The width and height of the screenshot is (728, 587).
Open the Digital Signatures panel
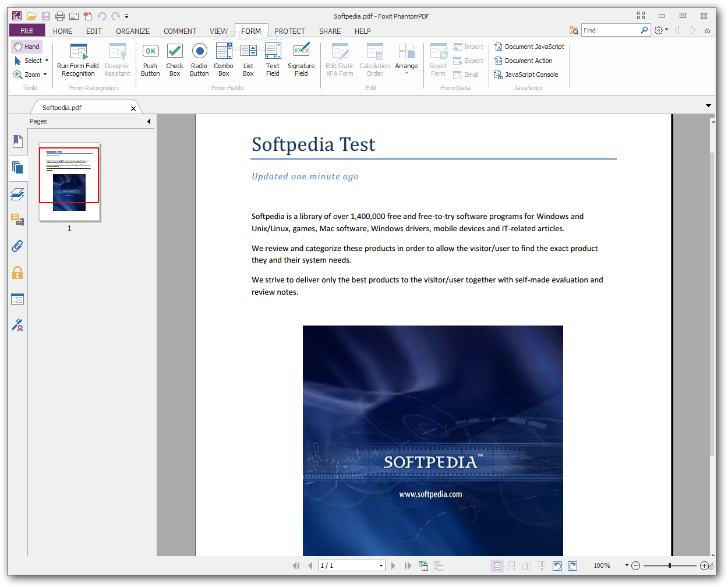click(x=17, y=325)
